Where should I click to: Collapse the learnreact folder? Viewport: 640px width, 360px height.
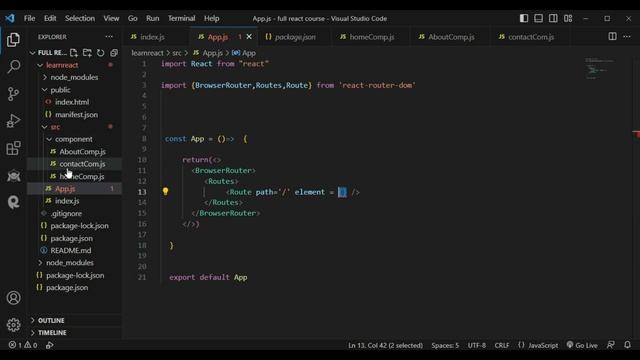62,65
